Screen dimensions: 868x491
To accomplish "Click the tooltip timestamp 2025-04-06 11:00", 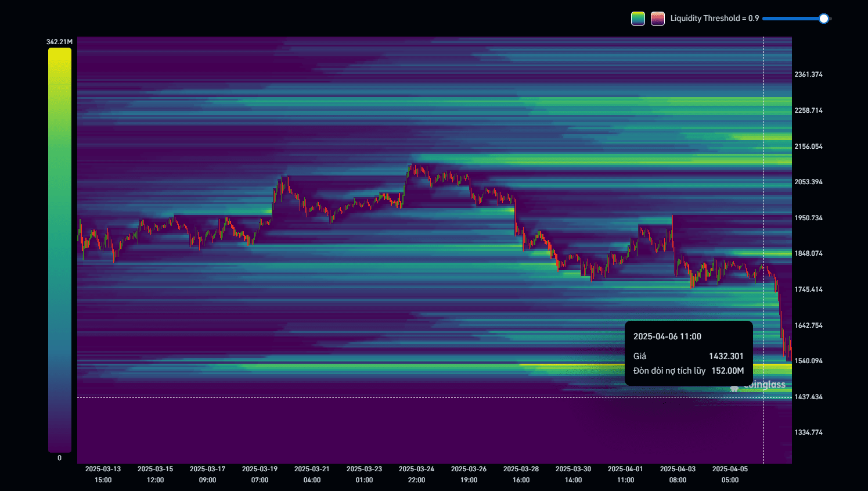I will (667, 336).
